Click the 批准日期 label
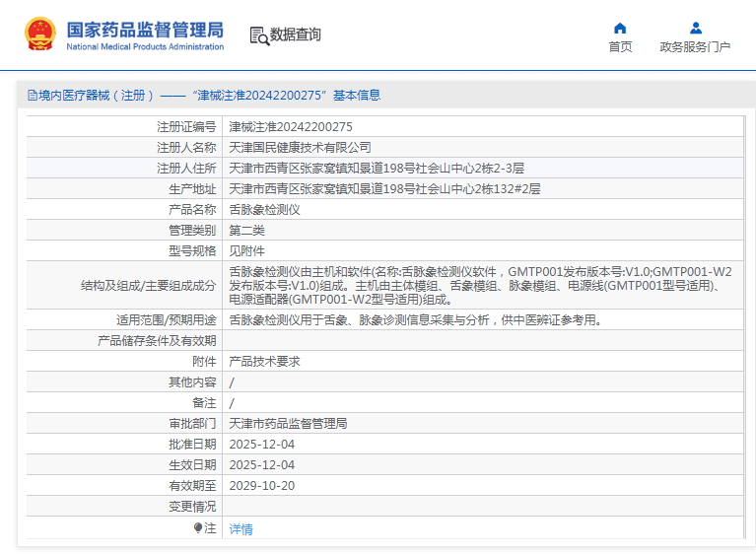 point(192,445)
